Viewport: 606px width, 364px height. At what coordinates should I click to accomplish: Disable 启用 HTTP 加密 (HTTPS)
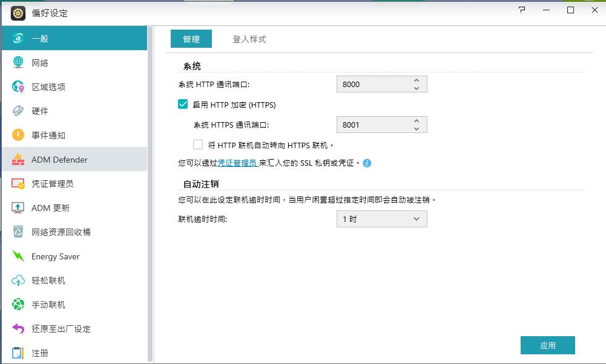pos(182,104)
